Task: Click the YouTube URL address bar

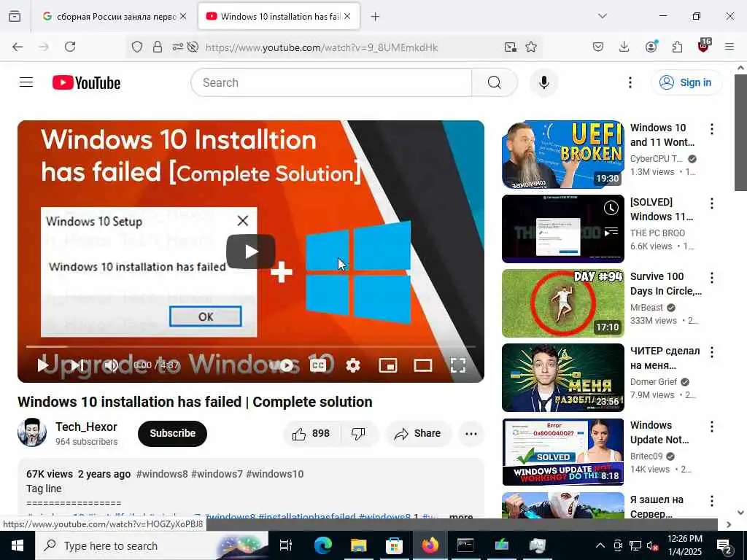Action: 321,47
